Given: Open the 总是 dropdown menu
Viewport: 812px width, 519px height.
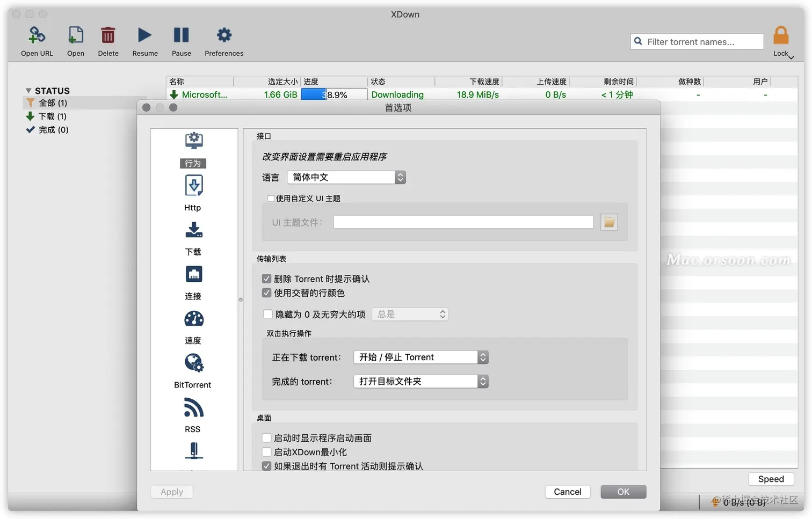Looking at the screenshot, I should pyautogui.click(x=410, y=314).
